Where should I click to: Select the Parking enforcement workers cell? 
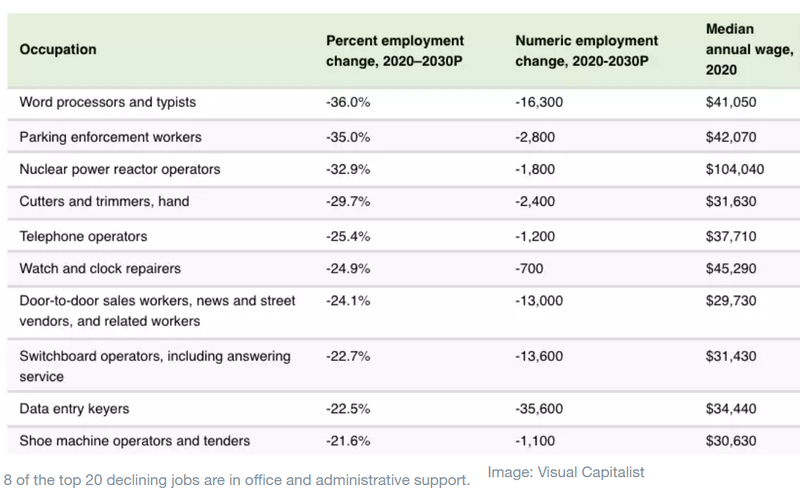[x=110, y=137]
